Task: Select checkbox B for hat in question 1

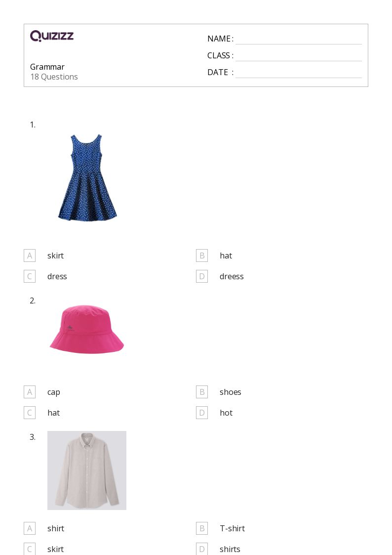Action: click(x=202, y=256)
